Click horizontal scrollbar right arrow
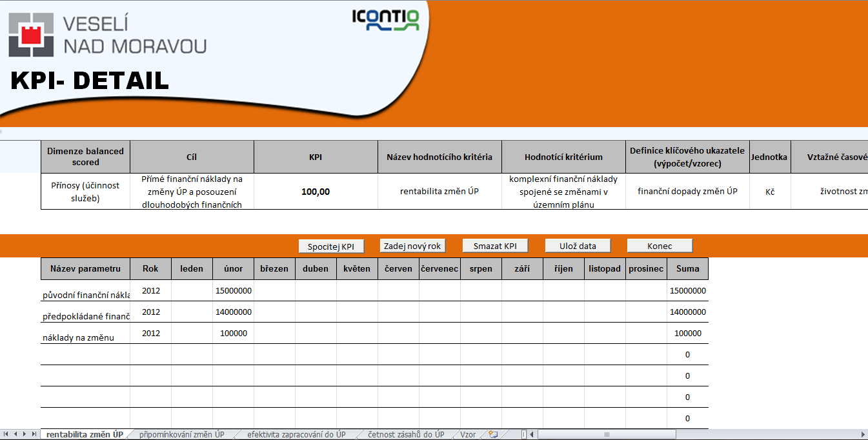The image size is (868, 440). pyautogui.click(x=863, y=434)
